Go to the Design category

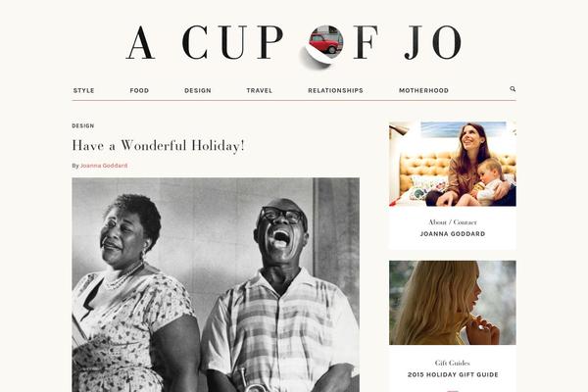(198, 90)
